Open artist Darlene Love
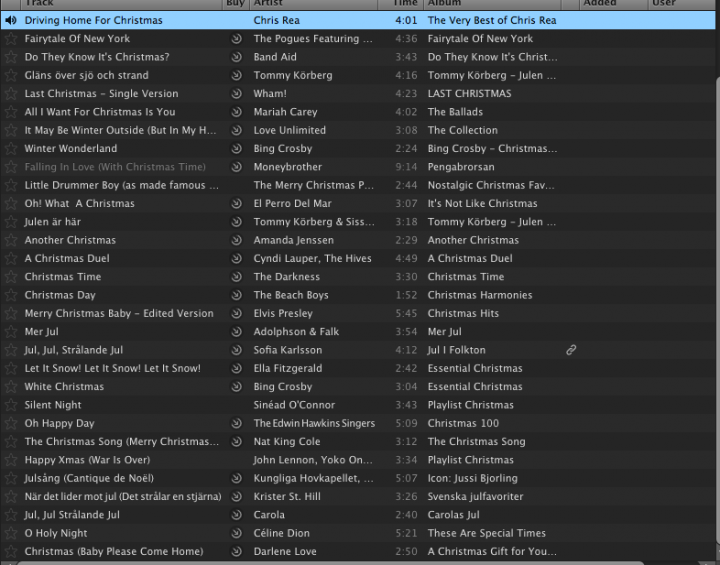This screenshot has height=565, width=720. (x=285, y=552)
